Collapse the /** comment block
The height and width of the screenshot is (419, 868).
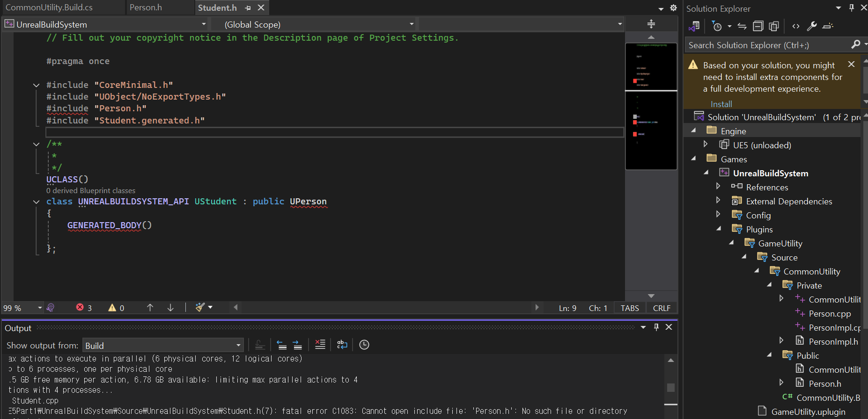coord(36,144)
